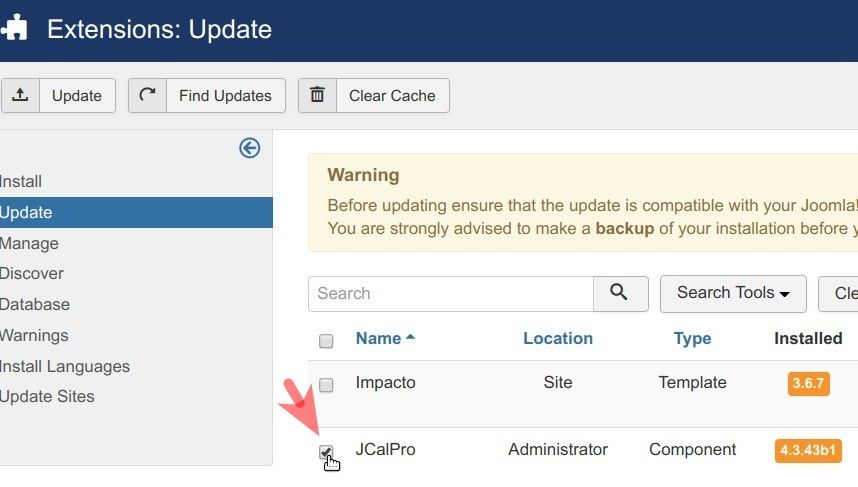
Task: Click the Update upload arrow icon
Action: [20, 95]
